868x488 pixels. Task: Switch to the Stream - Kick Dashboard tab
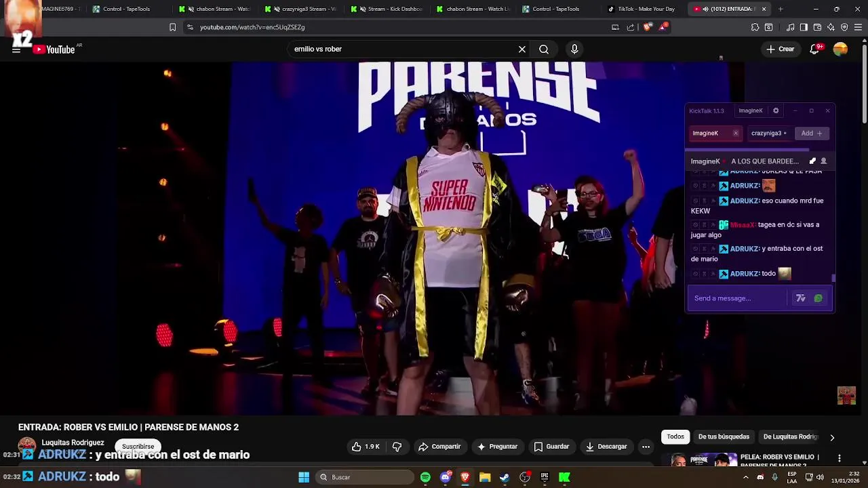coord(389,9)
